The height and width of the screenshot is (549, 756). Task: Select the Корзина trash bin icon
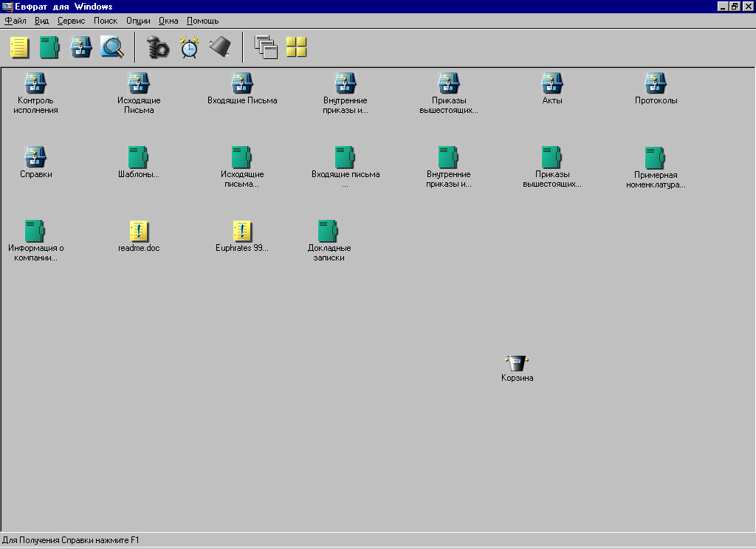(x=517, y=363)
